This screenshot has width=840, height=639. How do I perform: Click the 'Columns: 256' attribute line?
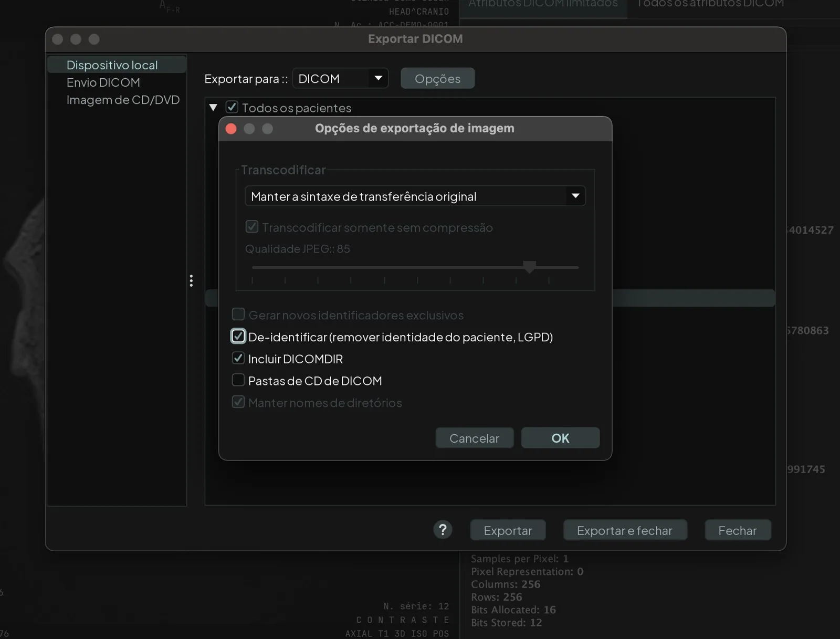pyautogui.click(x=505, y=584)
